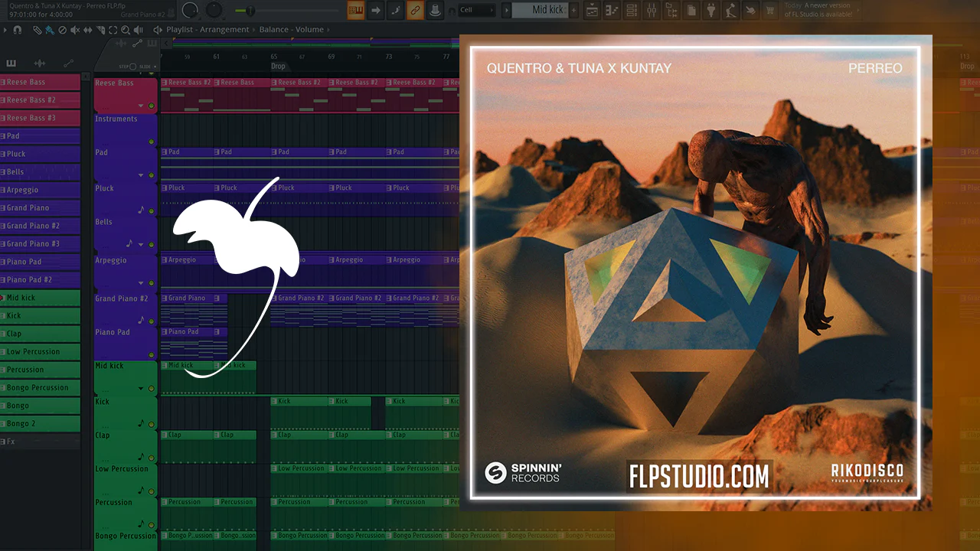Viewport: 980px width, 551px height.
Task: Collapse the Arpeggio track group arrow
Action: 141,282
